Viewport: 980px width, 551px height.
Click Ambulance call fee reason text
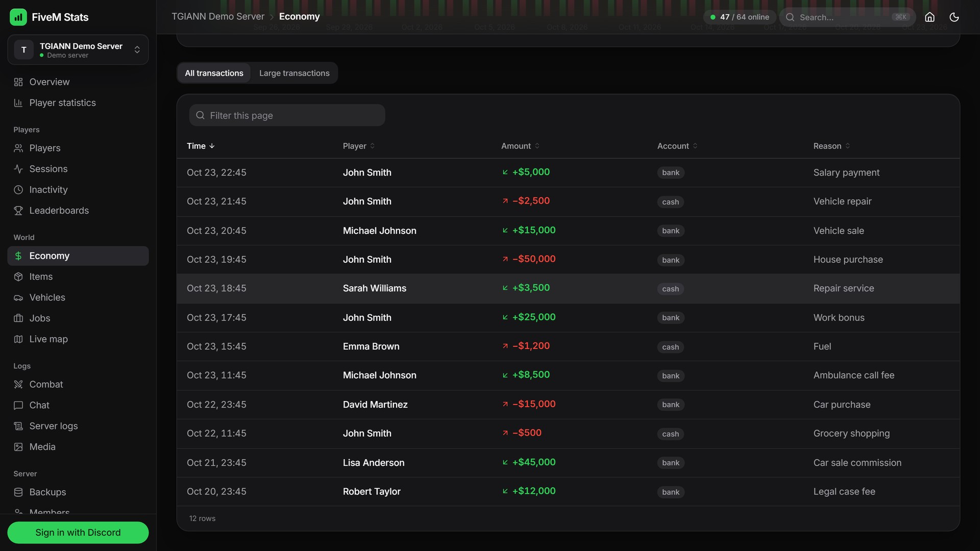coord(853,375)
